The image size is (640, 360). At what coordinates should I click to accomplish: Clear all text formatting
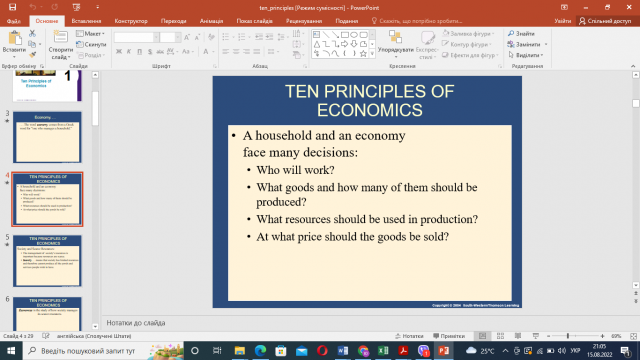(x=211, y=38)
